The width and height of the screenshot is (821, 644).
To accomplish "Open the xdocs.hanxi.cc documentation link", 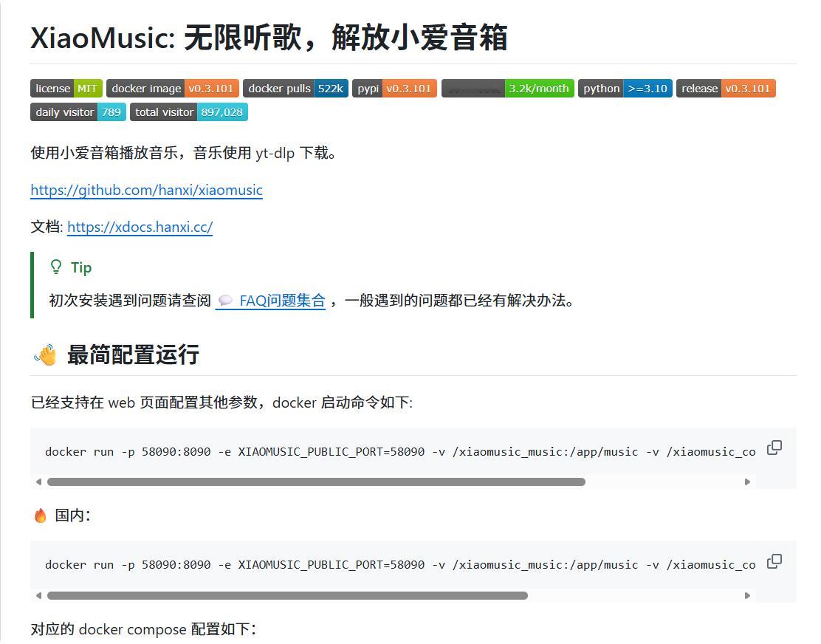I will (x=138, y=227).
